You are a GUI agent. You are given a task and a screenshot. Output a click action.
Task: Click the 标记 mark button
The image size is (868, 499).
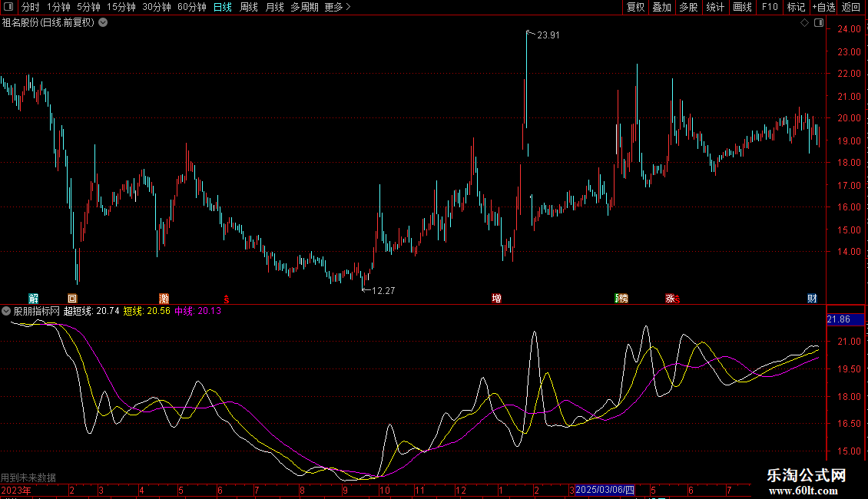[796, 7]
